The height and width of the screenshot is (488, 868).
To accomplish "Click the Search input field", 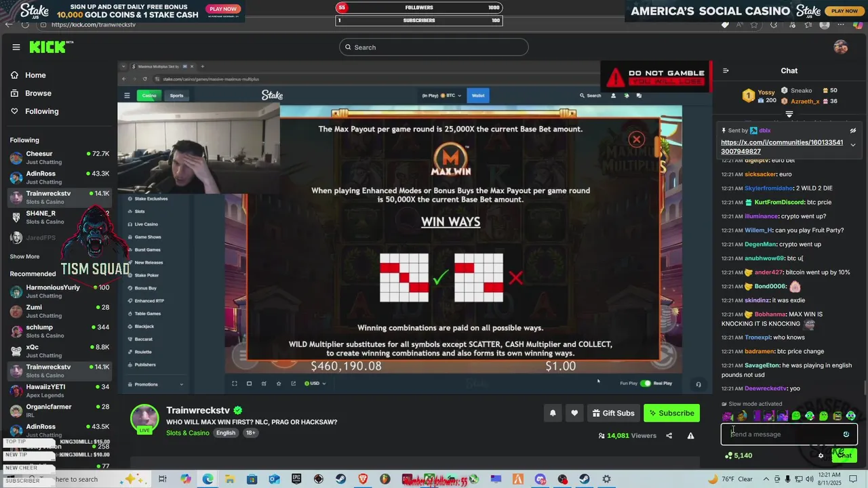I will 434,47.
